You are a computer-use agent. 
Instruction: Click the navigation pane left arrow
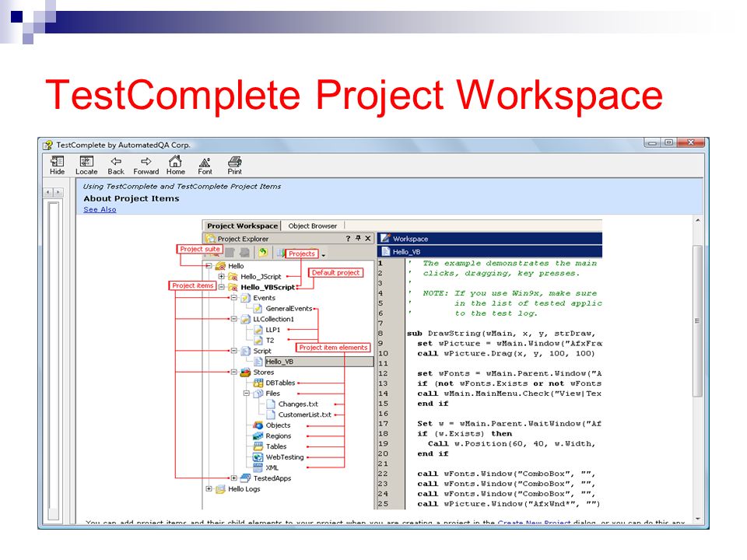point(47,192)
